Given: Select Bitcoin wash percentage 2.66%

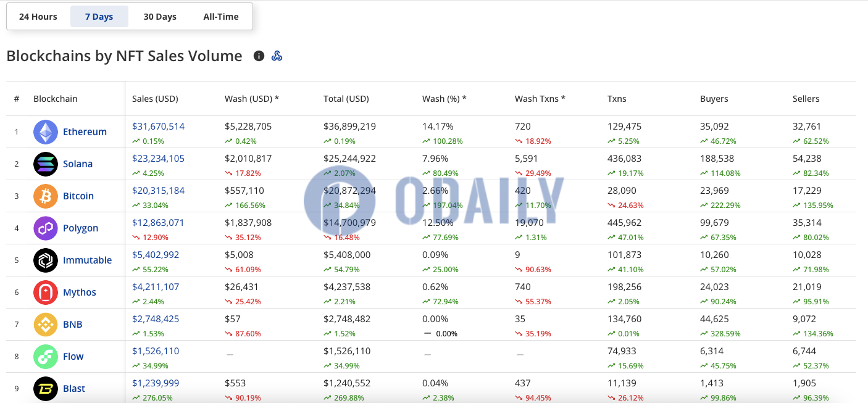Looking at the screenshot, I should (435, 191).
